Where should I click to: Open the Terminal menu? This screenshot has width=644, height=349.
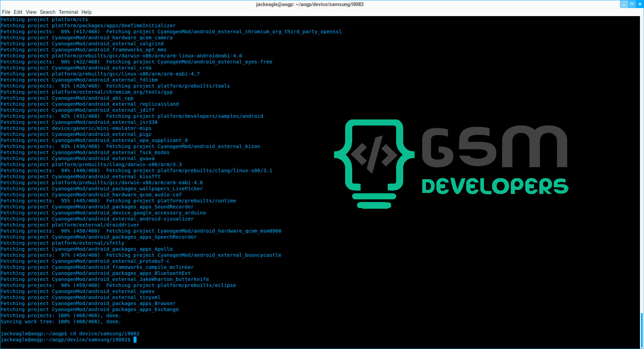tap(68, 12)
